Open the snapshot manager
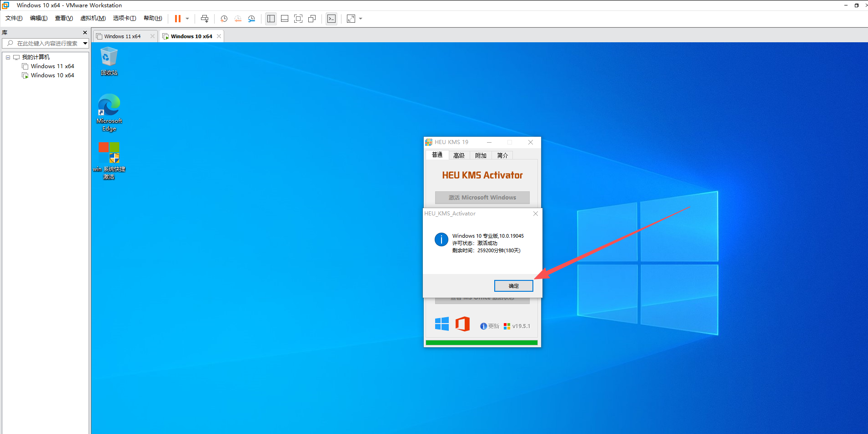 coord(251,19)
